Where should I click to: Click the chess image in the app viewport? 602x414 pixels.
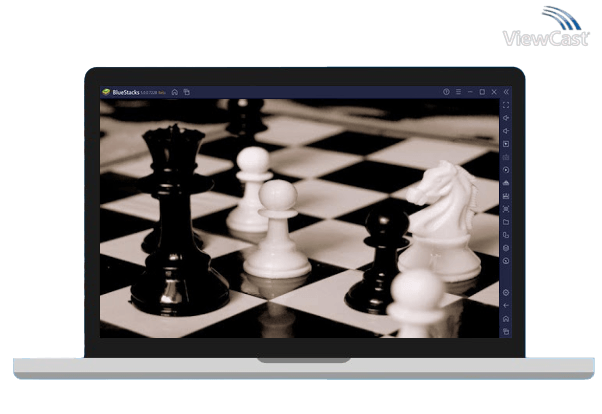point(299,219)
